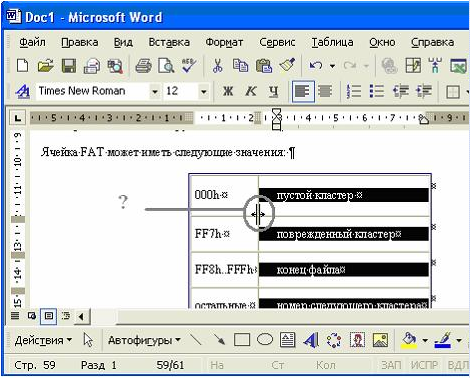Screen dimensions: 470x378
Task: Apply bulleted list formatting
Action: pyautogui.click(x=377, y=91)
